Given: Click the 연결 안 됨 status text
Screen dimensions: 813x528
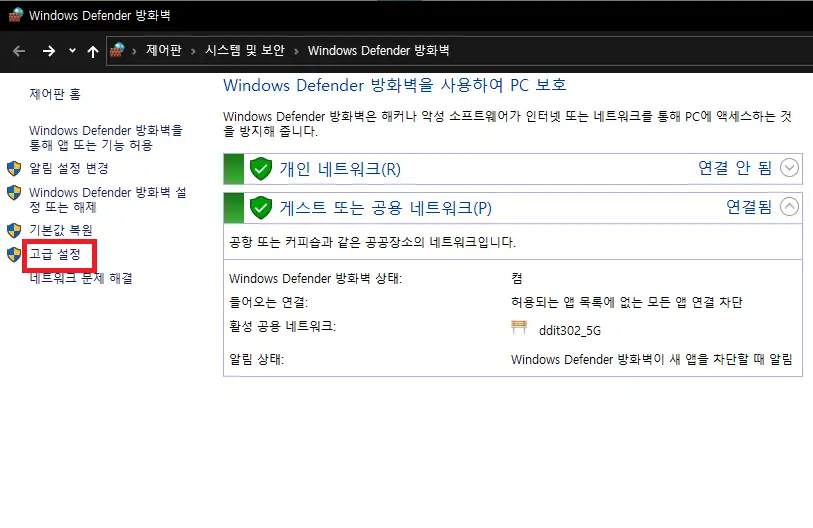Looking at the screenshot, I should (735, 168).
